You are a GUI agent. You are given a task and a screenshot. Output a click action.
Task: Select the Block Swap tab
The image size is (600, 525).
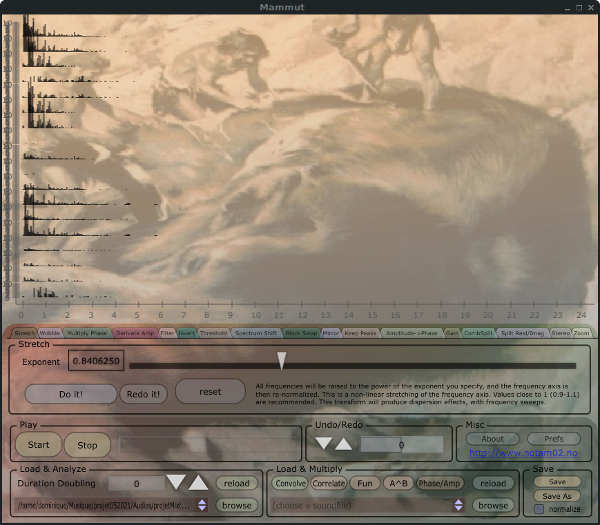click(301, 333)
